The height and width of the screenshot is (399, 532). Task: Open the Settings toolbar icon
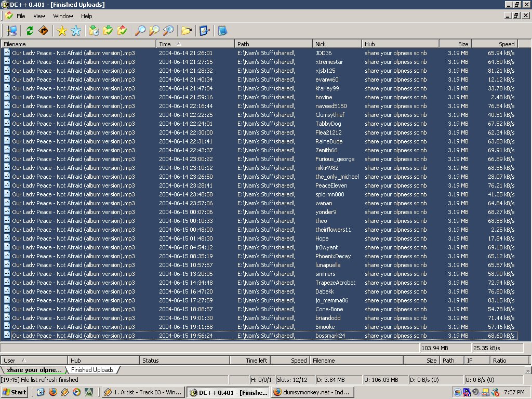pos(204,31)
